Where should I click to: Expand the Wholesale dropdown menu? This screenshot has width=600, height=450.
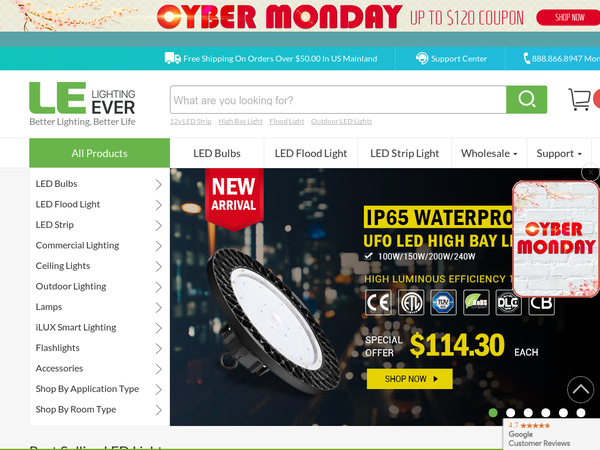(489, 153)
